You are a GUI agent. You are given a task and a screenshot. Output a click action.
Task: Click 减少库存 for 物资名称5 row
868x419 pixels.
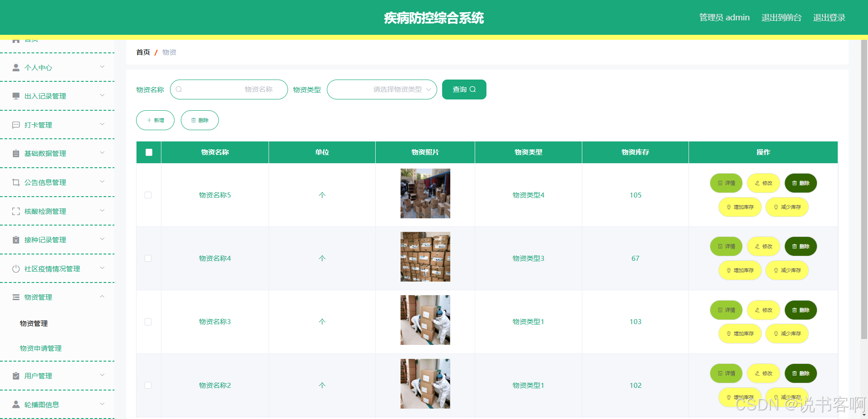tap(787, 207)
